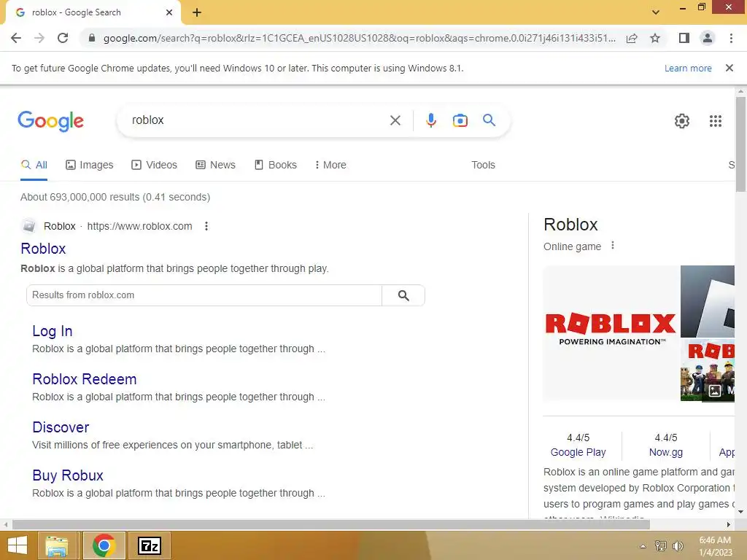This screenshot has width=747, height=560.
Task: Search within roblox.com magnifier button
Action: (x=403, y=295)
